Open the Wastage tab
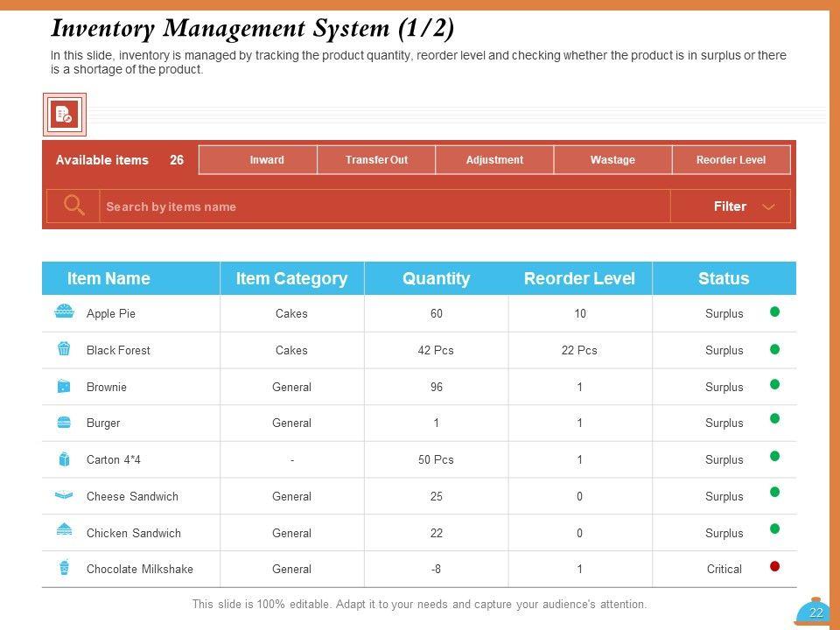 612,160
